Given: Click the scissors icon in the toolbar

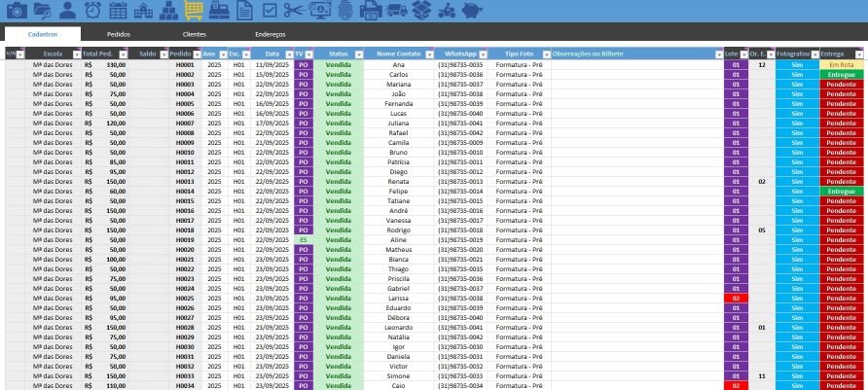Looking at the screenshot, I should click(x=295, y=11).
